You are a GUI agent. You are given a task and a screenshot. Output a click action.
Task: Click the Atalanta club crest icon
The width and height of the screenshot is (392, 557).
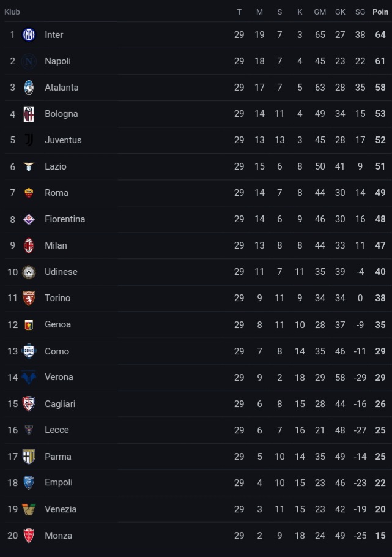pyautogui.click(x=29, y=88)
